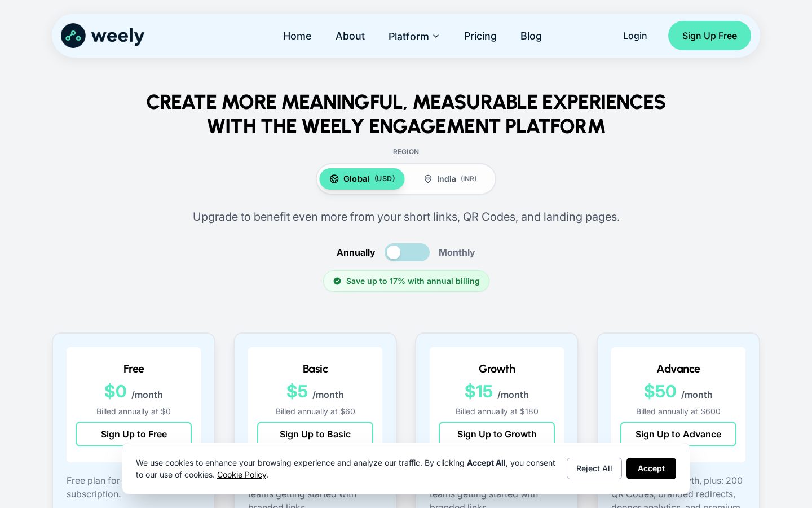The height and width of the screenshot is (508, 812).
Task: Click the weely logo icon
Action: tap(73, 36)
